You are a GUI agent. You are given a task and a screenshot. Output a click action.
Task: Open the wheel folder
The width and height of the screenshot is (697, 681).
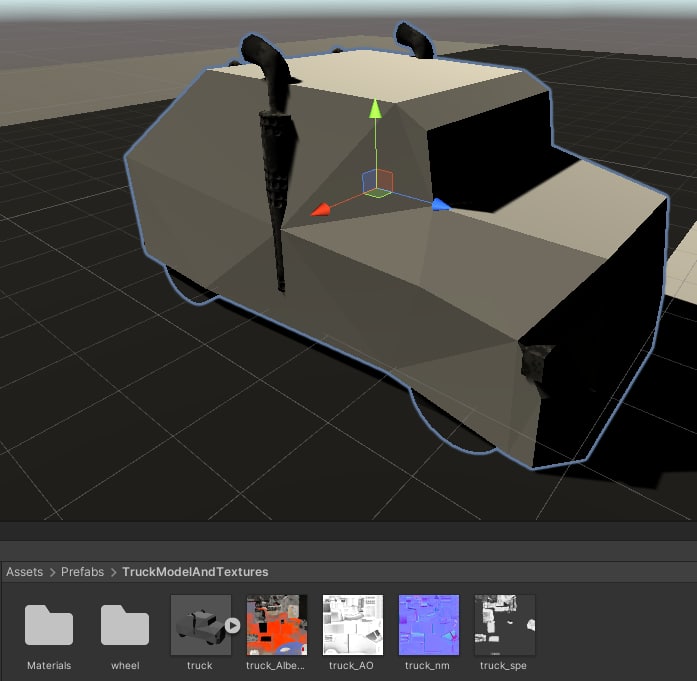125,625
